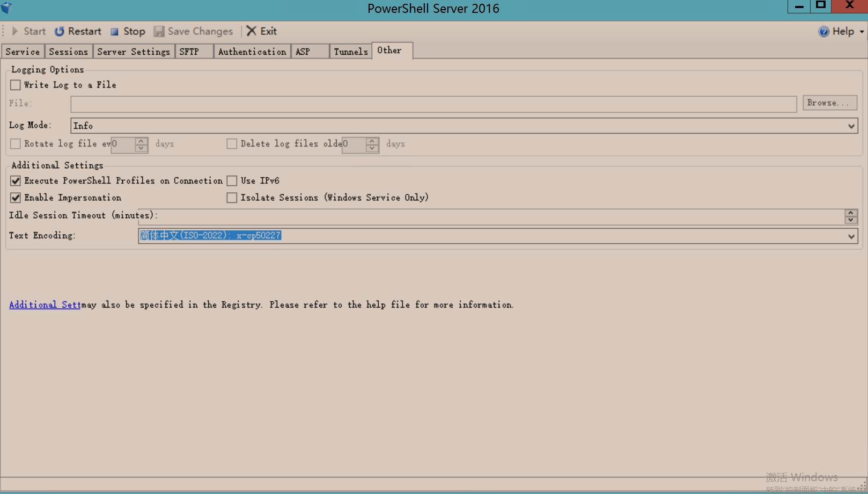Increase Idle Session Timeout value
The image size is (868, 494).
pos(851,213)
